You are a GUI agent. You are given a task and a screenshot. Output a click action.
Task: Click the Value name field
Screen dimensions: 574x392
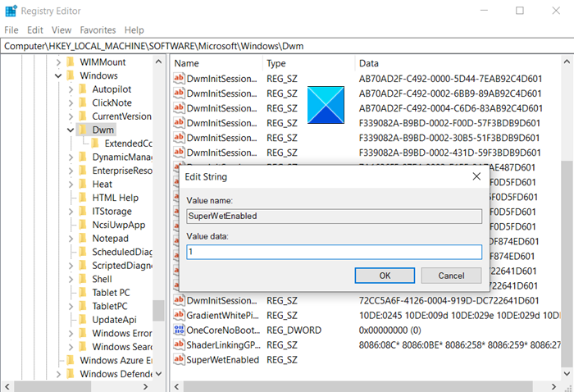[x=335, y=217]
